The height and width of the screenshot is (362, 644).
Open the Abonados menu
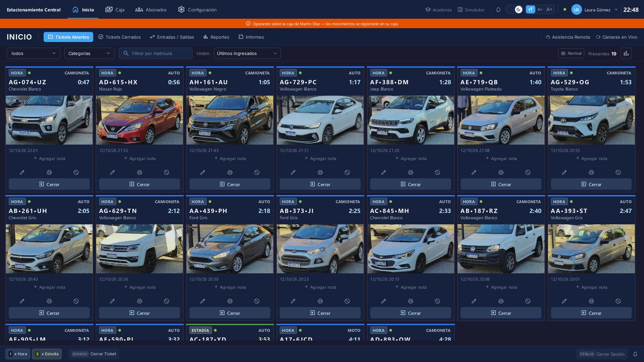click(x=151, y=10)
